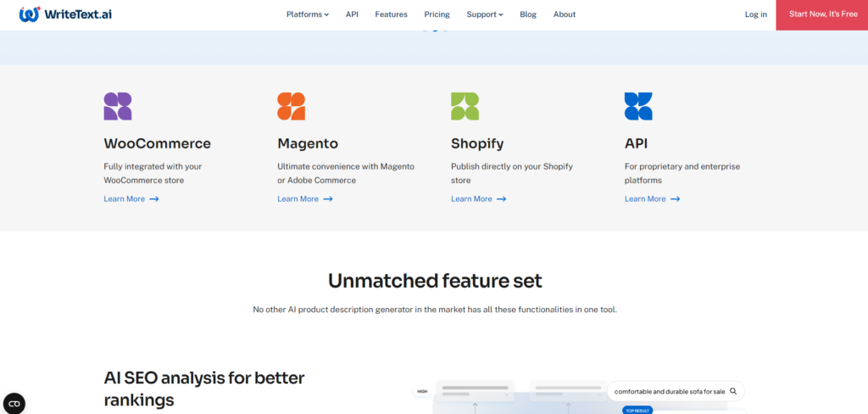Click the WriteText.ai logo
This screenshot has width=868, height=414.
[65, 14]
